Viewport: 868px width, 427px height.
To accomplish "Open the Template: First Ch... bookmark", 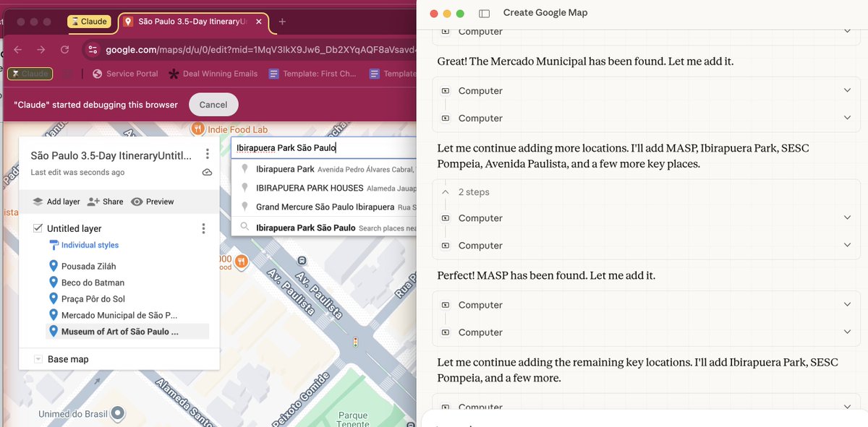I will click(312, 74).
